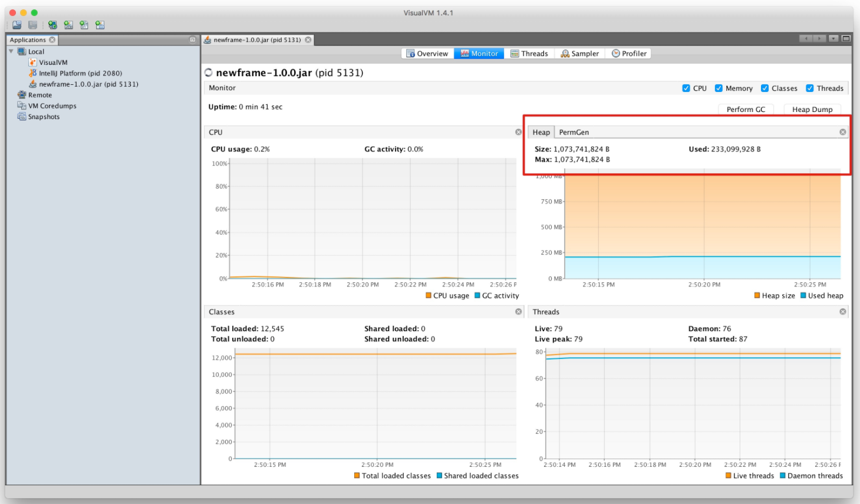This screenshot has width=860, height=504.
Task: Click the CPU usage orange legend swatch
Action: (429, 295)
